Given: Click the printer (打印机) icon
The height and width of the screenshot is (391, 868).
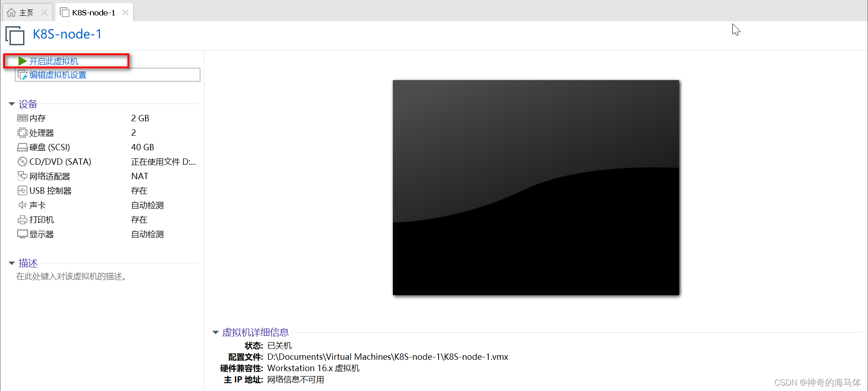Looking at the screenshot, I should [23, 220].
